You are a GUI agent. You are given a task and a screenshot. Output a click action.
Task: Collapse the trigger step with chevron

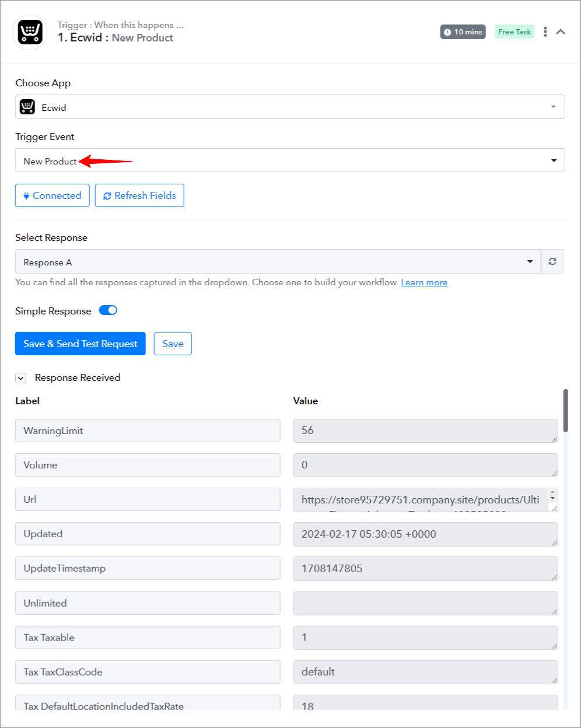(561, 32)
